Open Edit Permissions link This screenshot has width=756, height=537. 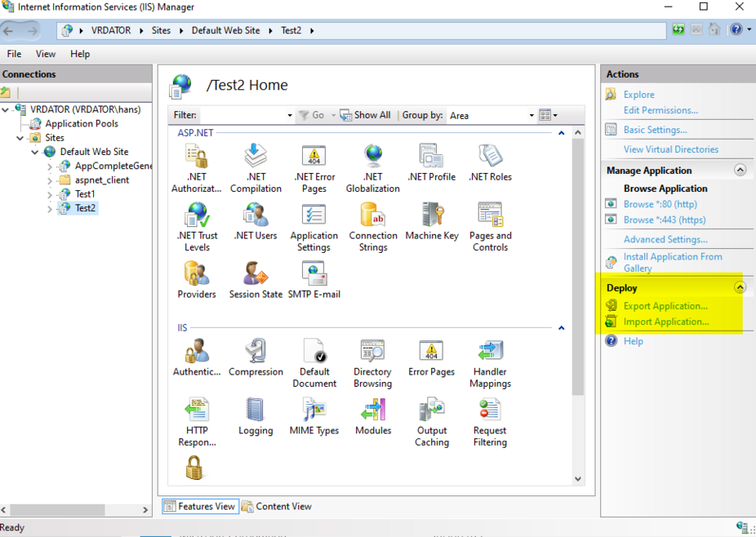(x=660, y=110)
